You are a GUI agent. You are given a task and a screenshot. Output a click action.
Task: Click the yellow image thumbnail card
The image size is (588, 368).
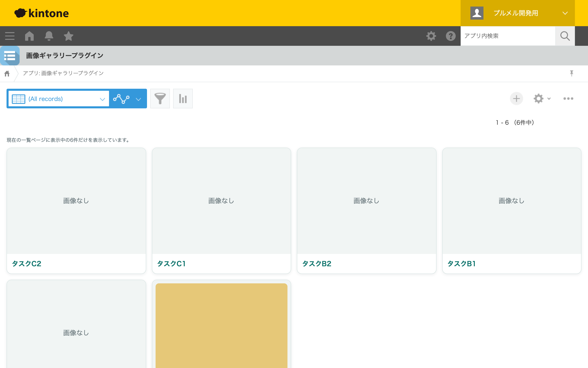point(221,326)
